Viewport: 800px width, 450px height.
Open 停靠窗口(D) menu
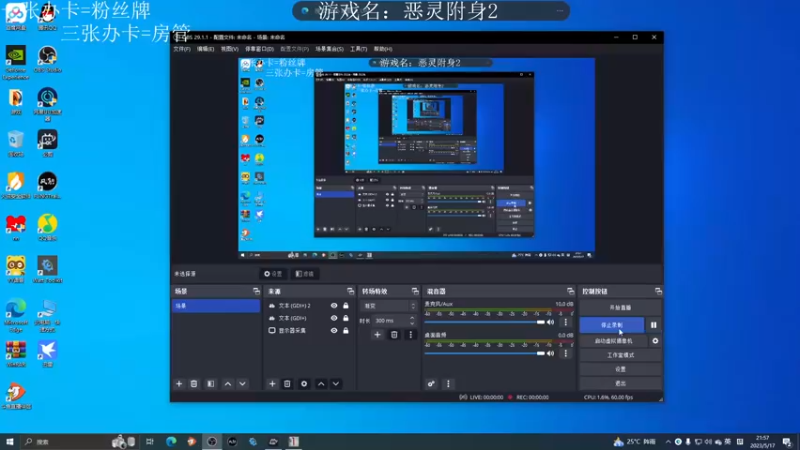(x=259, y=49)
